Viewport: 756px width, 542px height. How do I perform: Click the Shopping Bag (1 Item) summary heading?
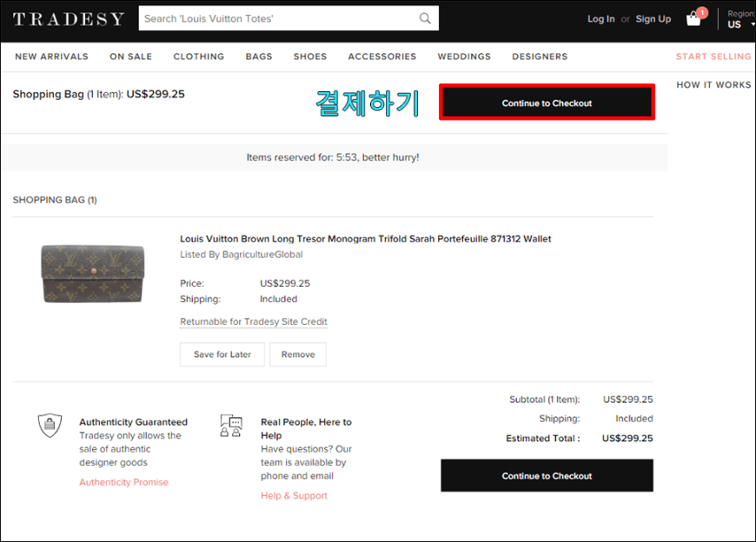pos(99,94)
